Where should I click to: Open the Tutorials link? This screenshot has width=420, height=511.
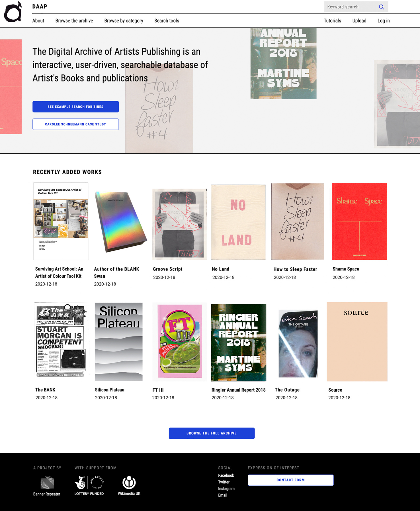[x=332, y=21]
